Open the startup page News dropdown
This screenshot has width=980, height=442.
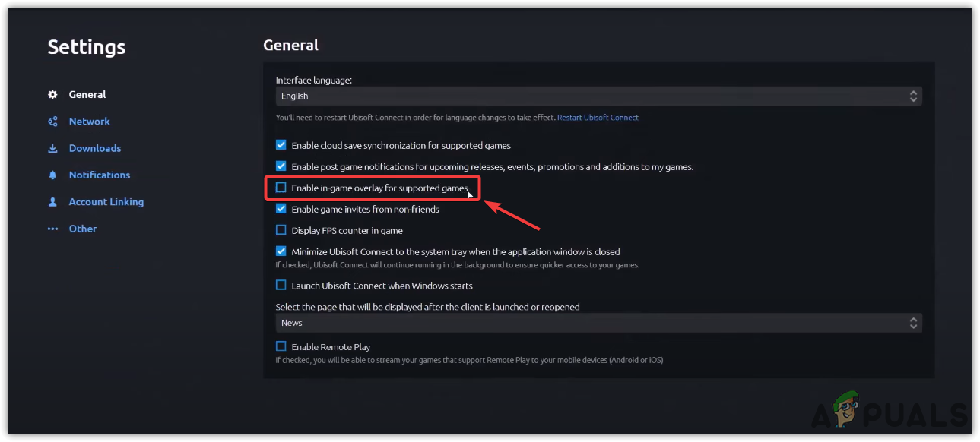[x=598, y=323]
